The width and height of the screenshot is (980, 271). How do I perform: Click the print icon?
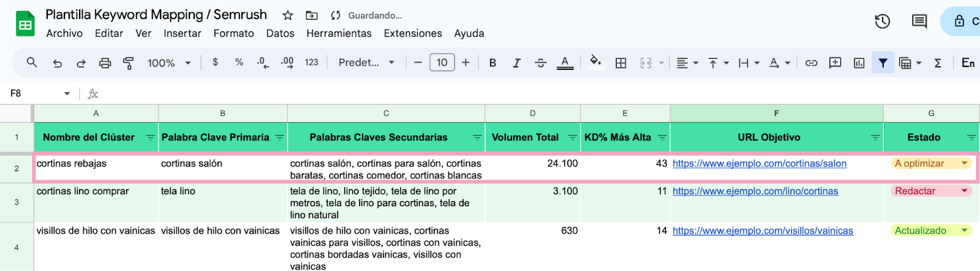[105, 63]
